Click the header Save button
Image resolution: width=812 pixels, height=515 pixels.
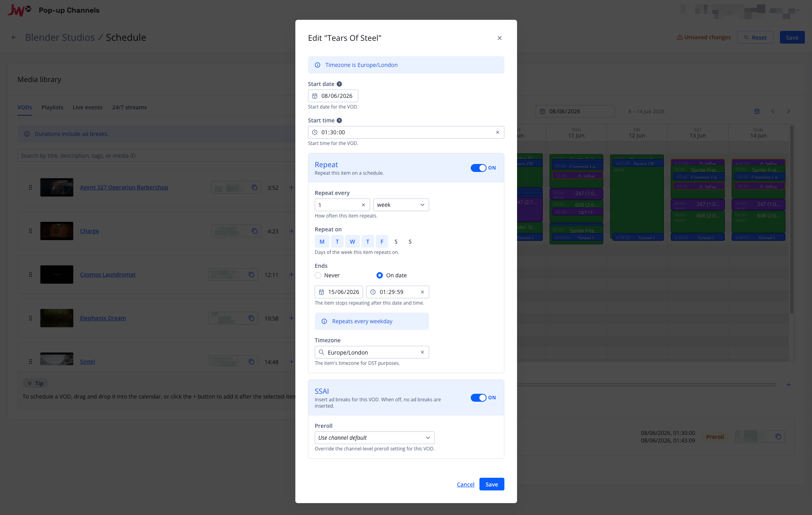point(792,37)
